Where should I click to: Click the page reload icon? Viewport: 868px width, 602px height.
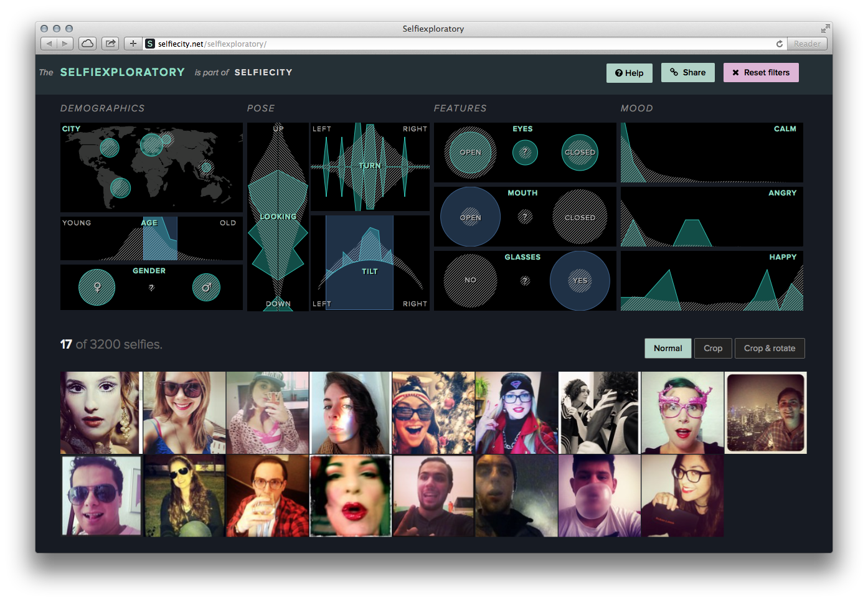click(779, 44)
